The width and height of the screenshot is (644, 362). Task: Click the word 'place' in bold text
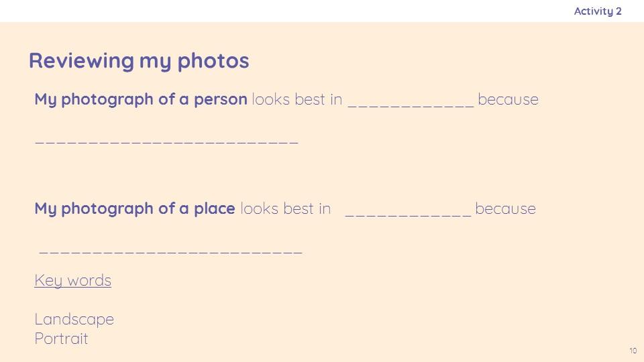tap(215, 209)
